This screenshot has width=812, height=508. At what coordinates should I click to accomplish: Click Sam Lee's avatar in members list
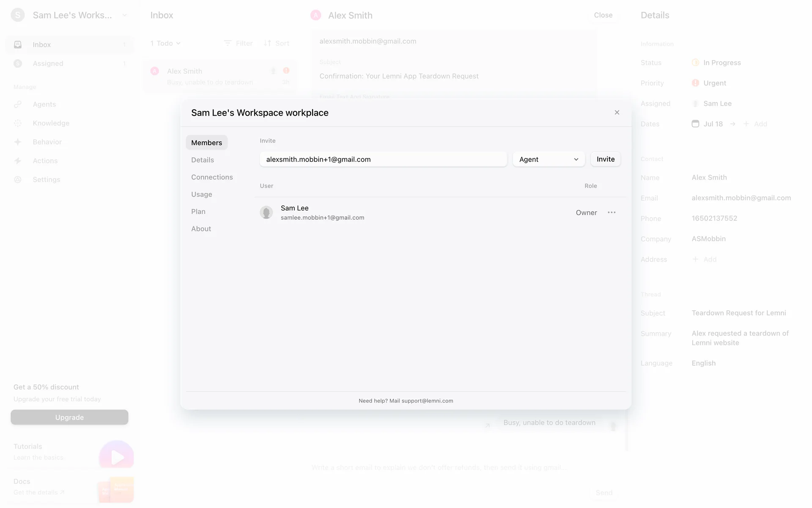266,213
